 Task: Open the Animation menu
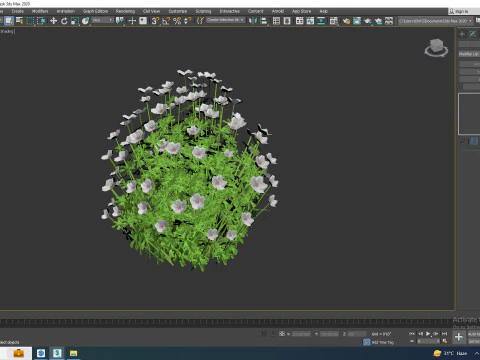(x=66, y=11)
